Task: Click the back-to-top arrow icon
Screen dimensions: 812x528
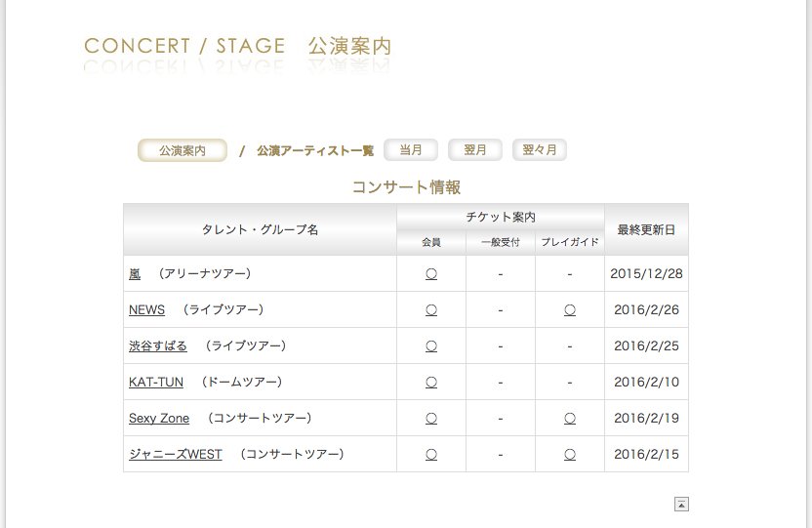Action: [x=681, y=504]
